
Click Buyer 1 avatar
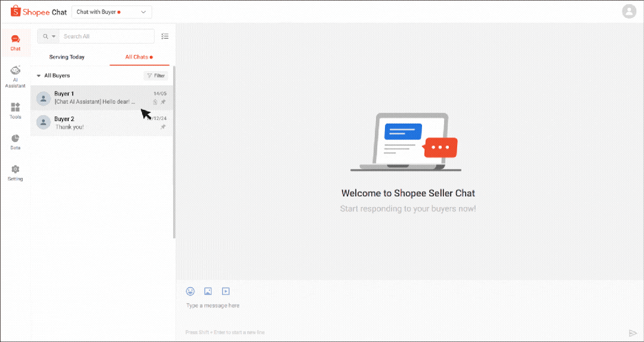pos(44,98)
